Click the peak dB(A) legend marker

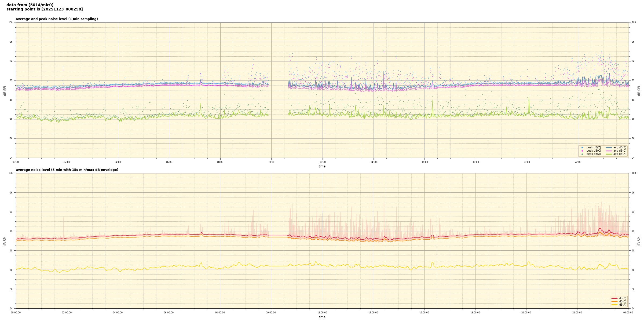pos(582,154)
